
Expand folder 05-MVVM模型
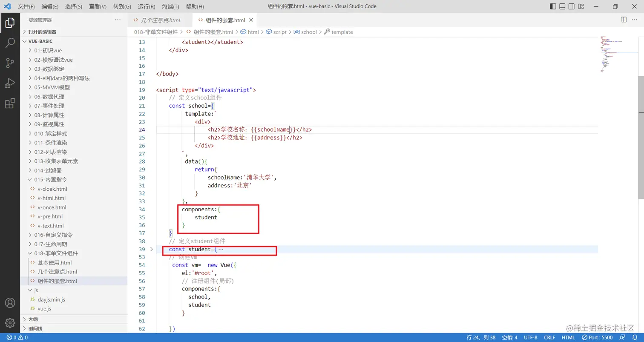[74, 87]
